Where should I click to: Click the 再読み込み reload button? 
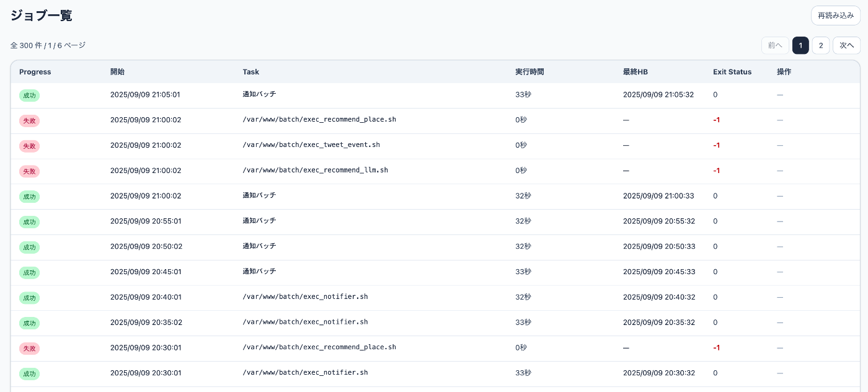click(x=835, y=16)
